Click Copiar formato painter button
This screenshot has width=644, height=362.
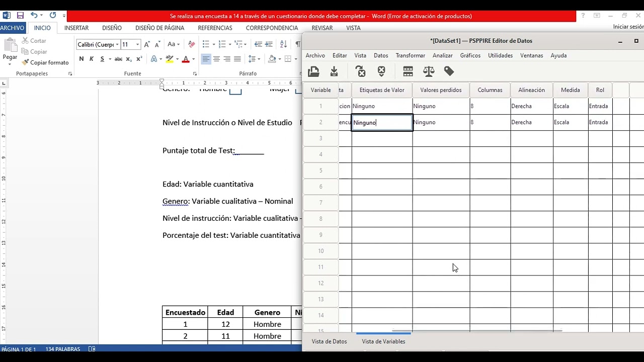pos(45,63)
